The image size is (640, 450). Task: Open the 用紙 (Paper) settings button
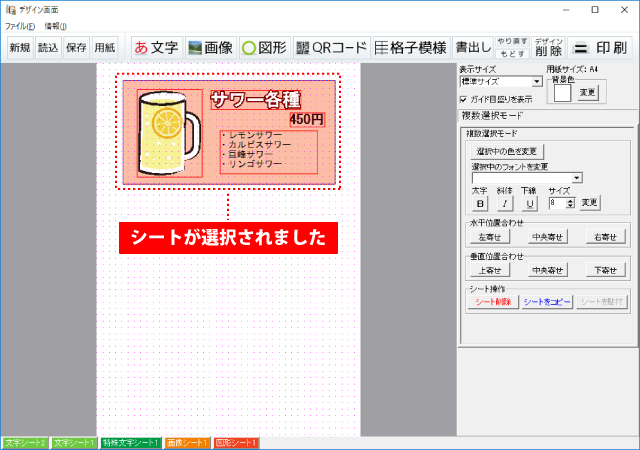click(105, 48)
